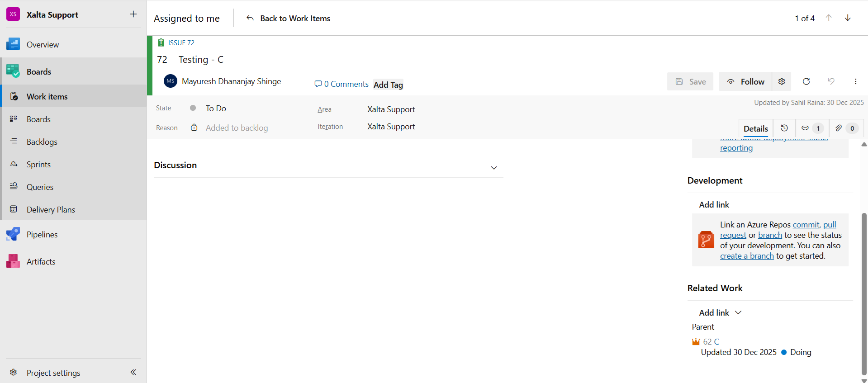Collapse the Discussion section

coord(494,168)
